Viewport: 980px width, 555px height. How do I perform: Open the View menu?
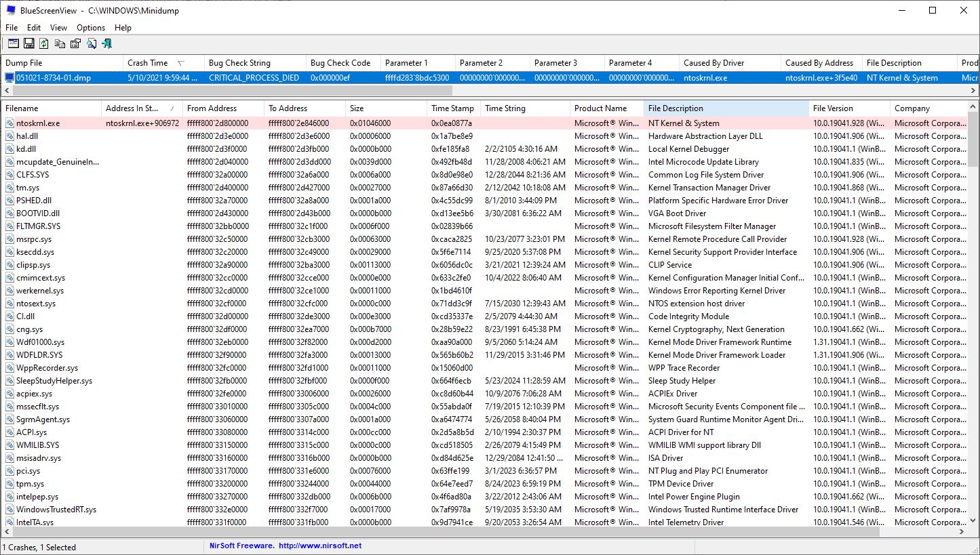59,28
